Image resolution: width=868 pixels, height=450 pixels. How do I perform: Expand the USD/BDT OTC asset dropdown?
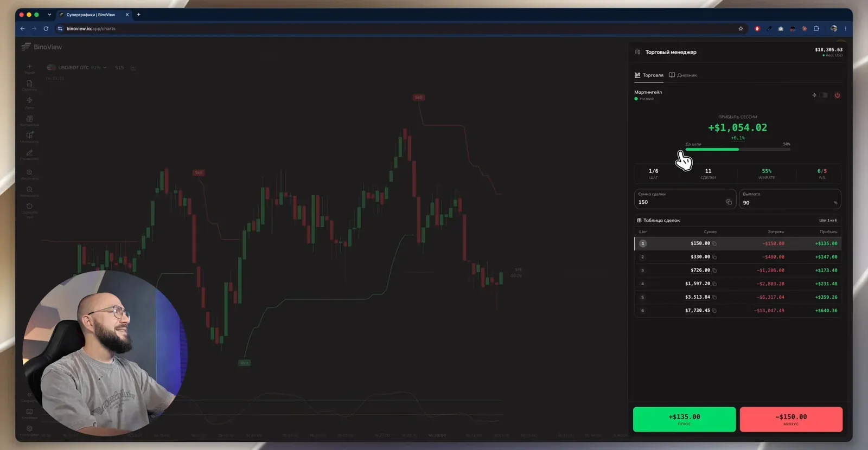pos(76,68)
